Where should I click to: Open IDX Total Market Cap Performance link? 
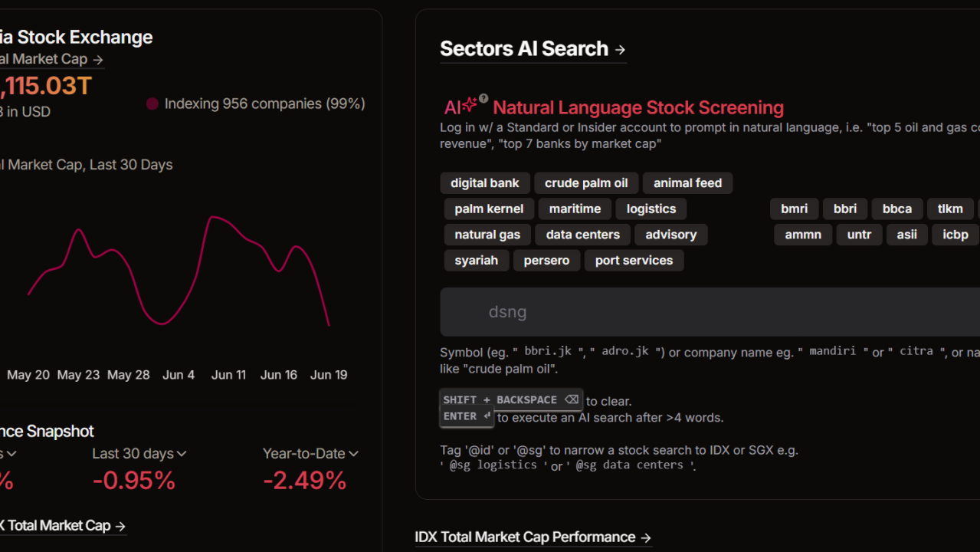coord(525,537)
